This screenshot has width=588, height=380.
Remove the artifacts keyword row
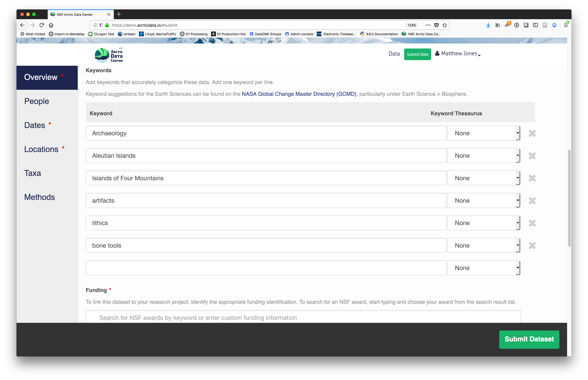pos(532,201)
